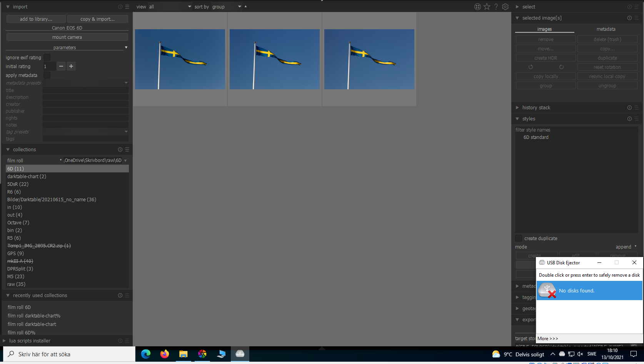Select the middle flag thumbnail
The height and width of the screenshot is (364, 644).
(275, 59)
